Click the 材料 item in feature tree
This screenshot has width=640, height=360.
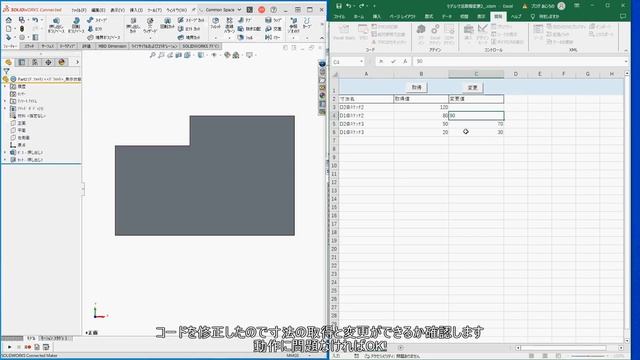click(x=29, y=116)
